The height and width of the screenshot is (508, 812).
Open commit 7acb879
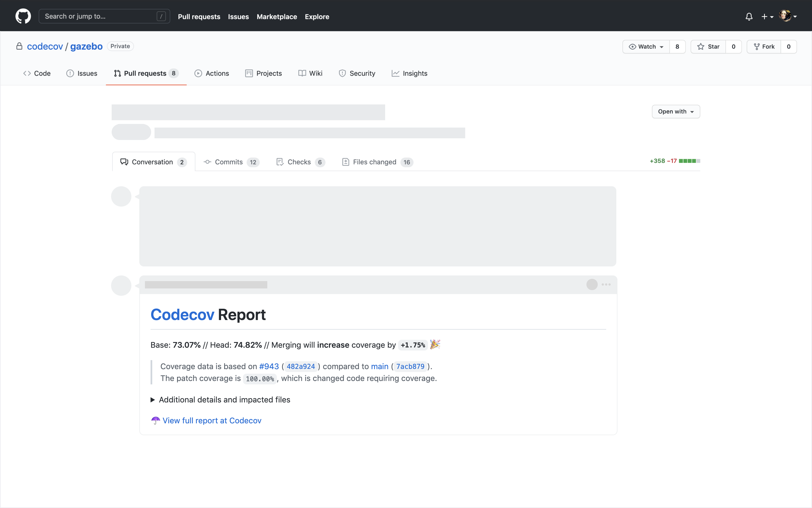(x=410, y=367)
